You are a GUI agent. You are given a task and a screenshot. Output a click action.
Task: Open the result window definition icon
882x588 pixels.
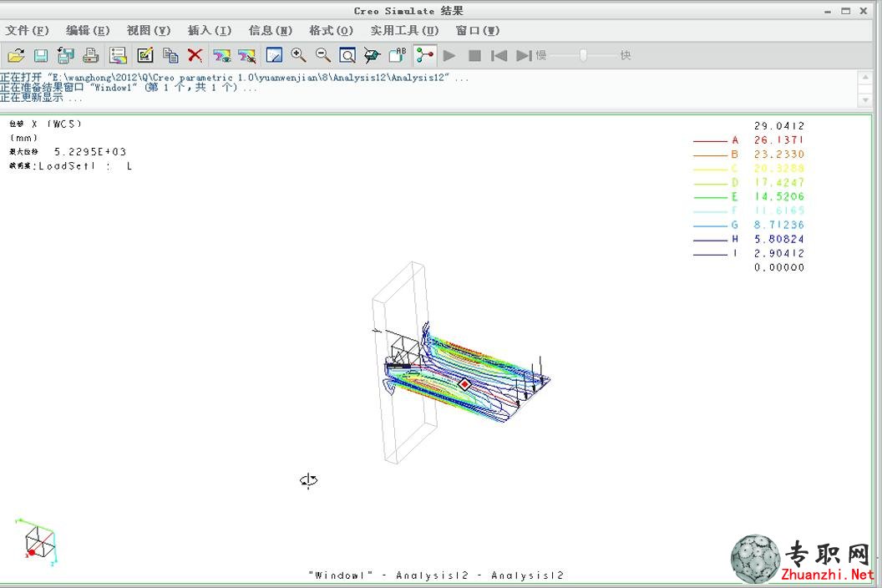coord(118,55)
